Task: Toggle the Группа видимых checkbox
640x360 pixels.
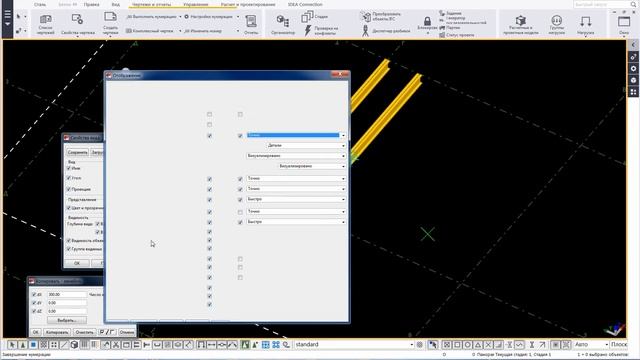Action: pos(69,249)
